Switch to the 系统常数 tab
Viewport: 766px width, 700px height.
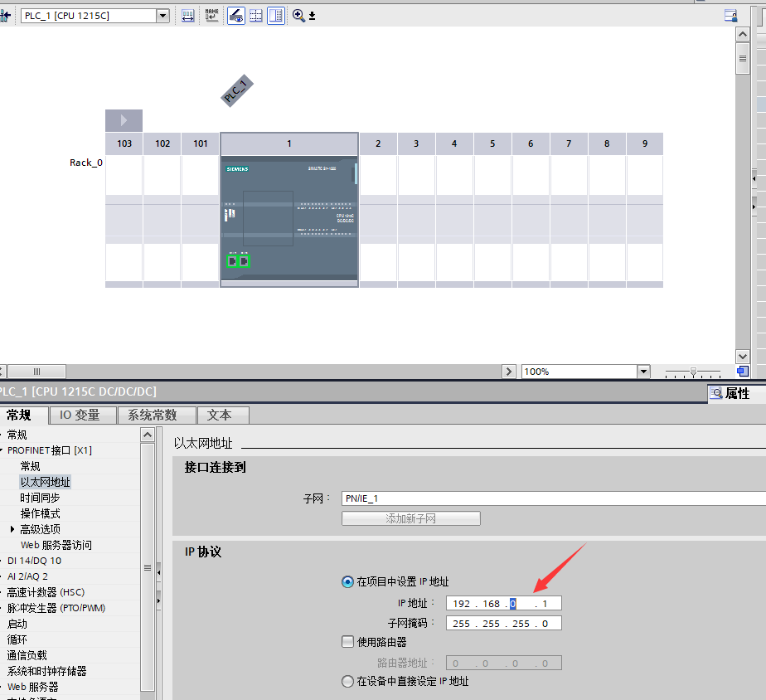156,415
